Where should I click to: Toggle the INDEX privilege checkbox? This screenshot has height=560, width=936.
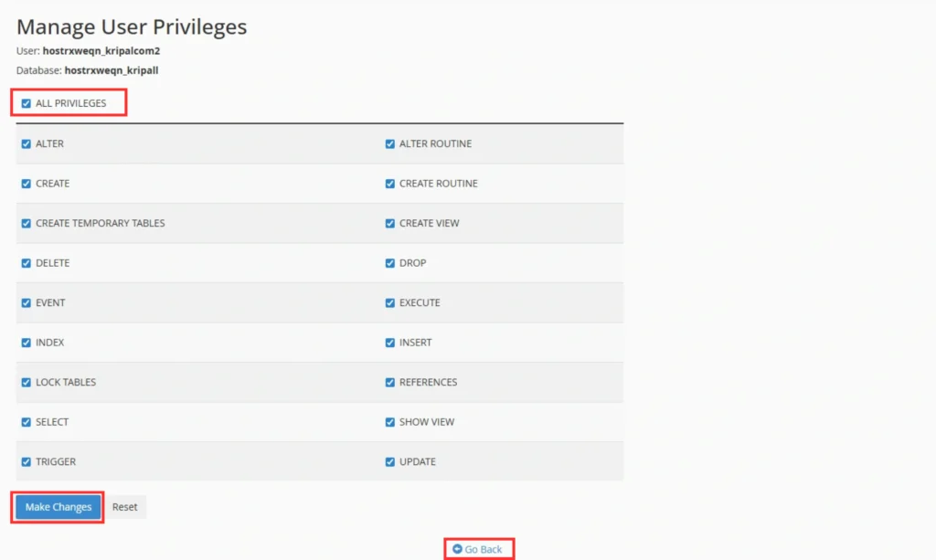point(27,343)
